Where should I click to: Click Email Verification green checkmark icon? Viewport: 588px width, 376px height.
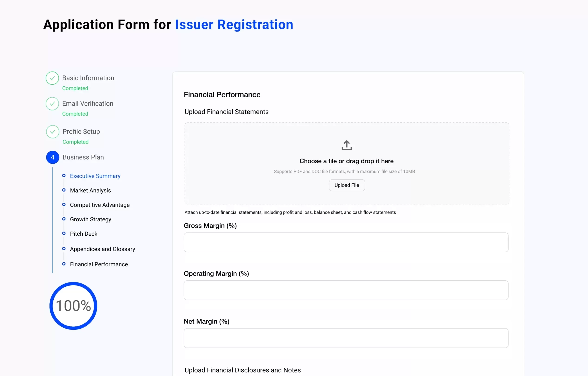(x=52, y=104)
